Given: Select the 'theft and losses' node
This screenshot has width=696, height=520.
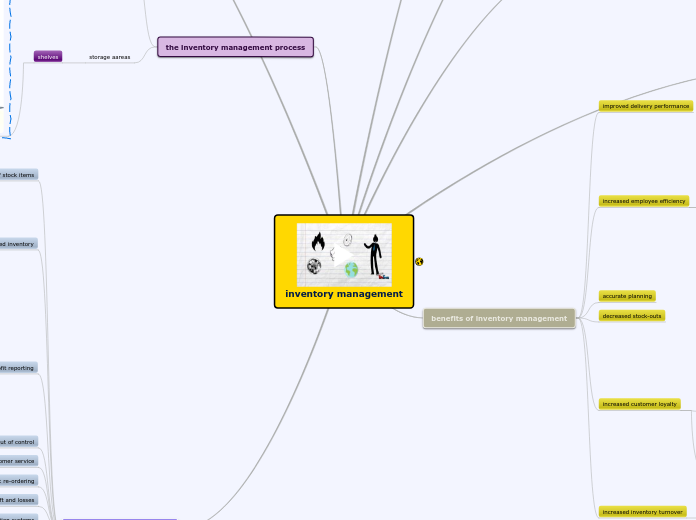Looking at the screenshot, I should [18, 500].
